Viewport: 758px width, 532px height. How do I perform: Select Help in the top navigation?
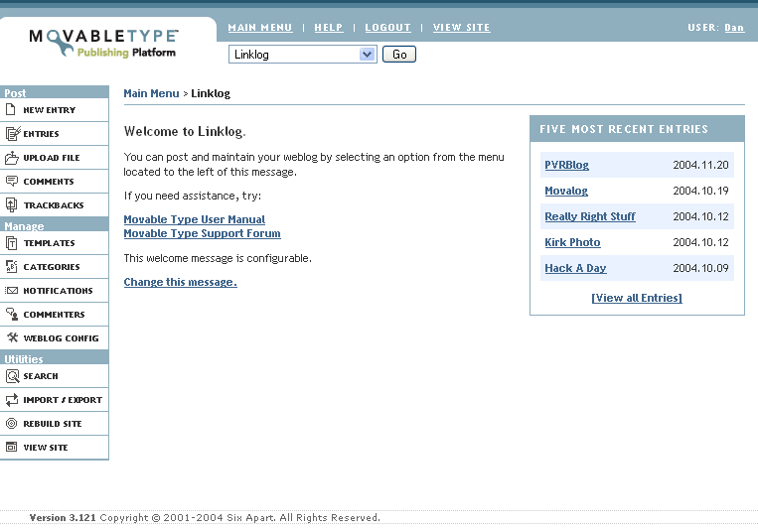point(329,28)
